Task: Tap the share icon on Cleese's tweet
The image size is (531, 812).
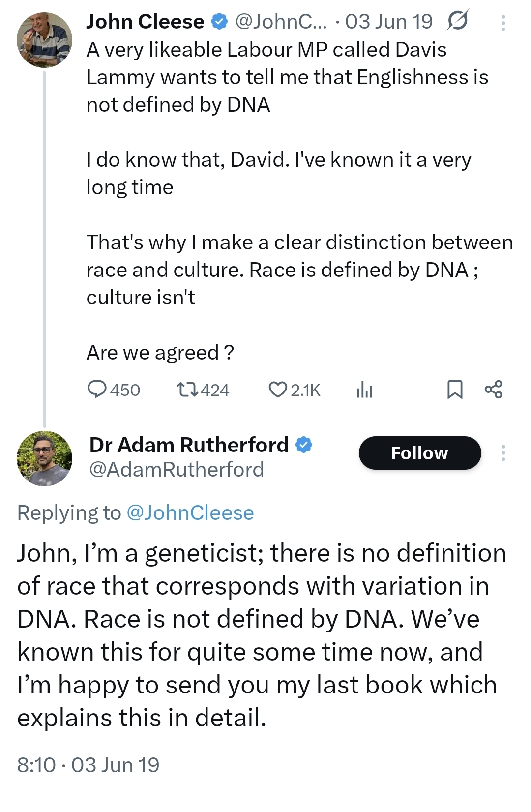Action: pos(493,390)
